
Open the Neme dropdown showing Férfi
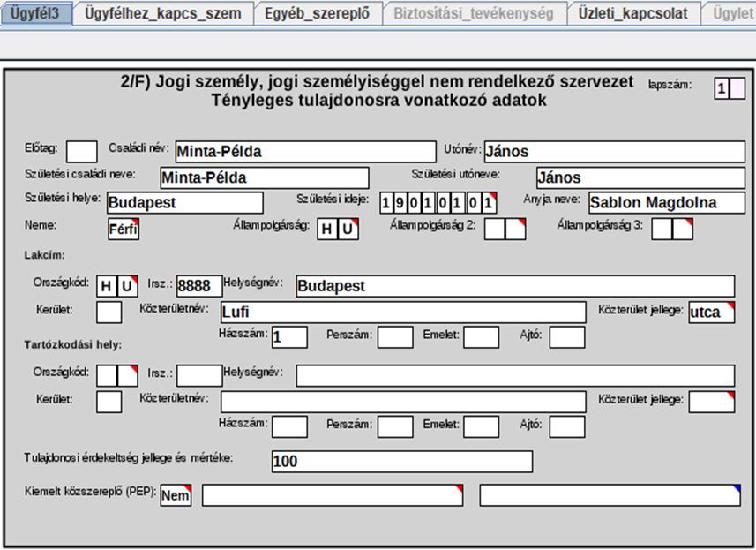click(x=124, y=230)
